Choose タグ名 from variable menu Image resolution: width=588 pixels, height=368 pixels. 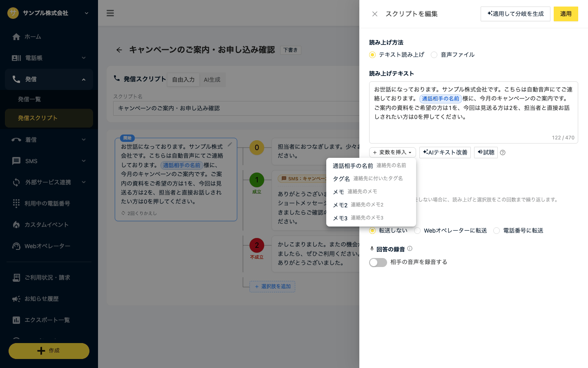click(371, 179)
